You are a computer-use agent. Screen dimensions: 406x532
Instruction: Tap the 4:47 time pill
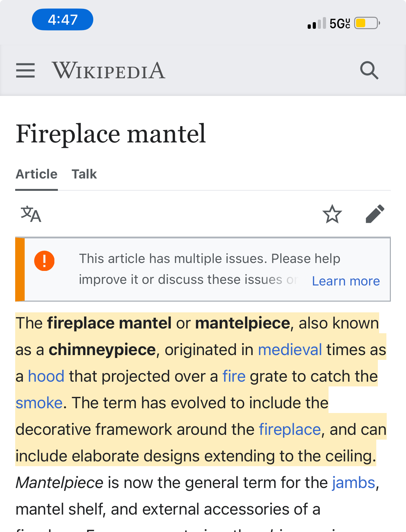click(x=63, y=20)
